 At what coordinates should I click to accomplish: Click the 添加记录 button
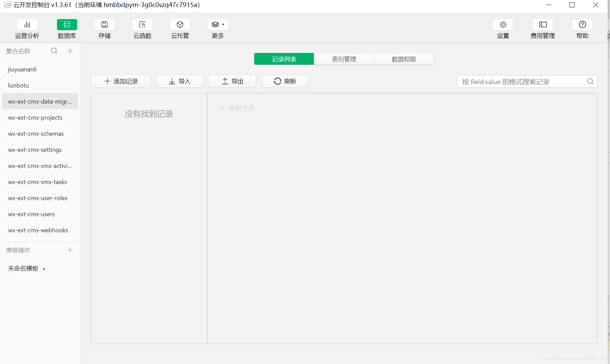click(120, 81)
